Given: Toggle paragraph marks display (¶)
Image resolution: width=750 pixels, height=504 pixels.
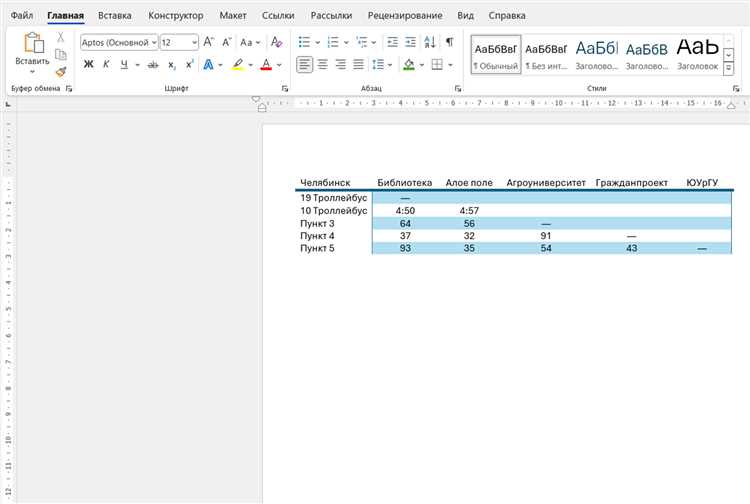Looking at the screenshot, I should click(x=450, y=42).
